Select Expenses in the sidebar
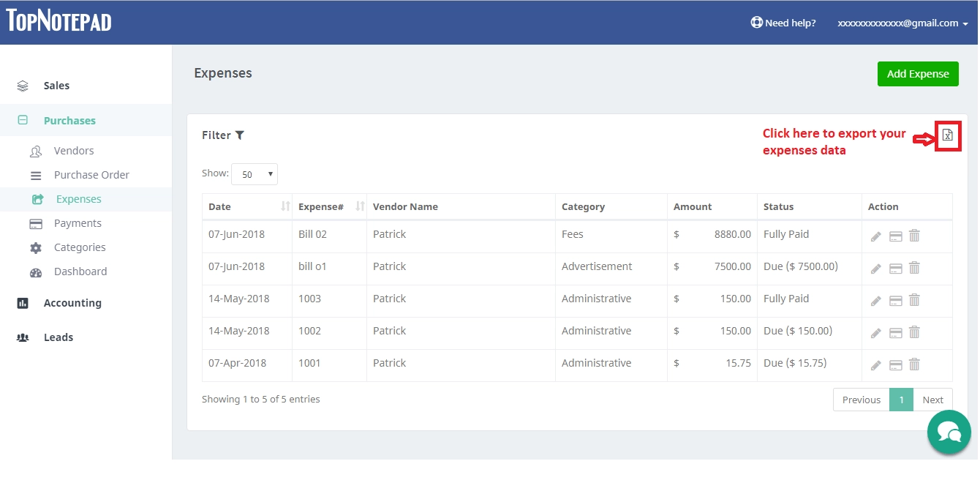 point(79,199)
